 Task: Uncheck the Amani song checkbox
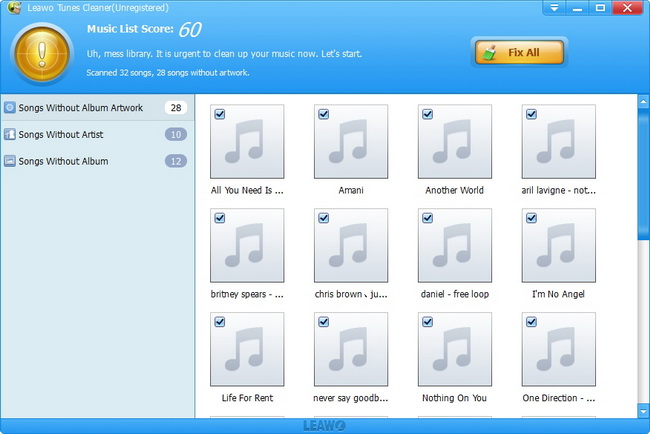[323, 114]
